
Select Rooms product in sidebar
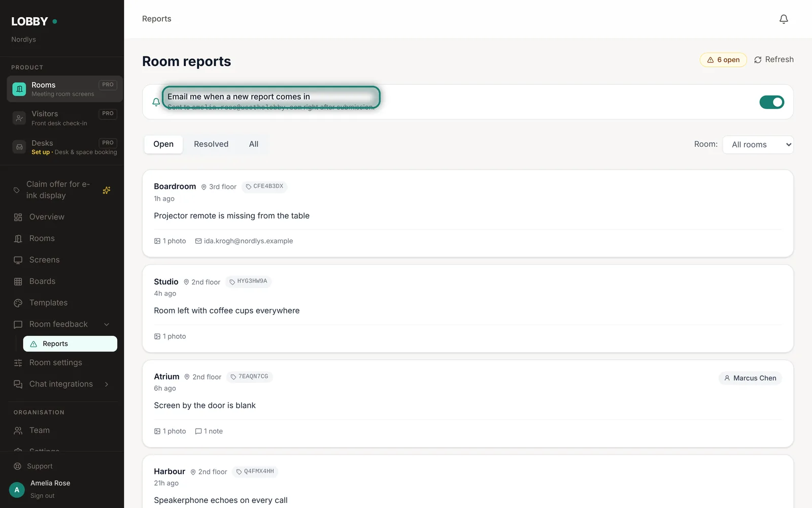tap(64, 89)
